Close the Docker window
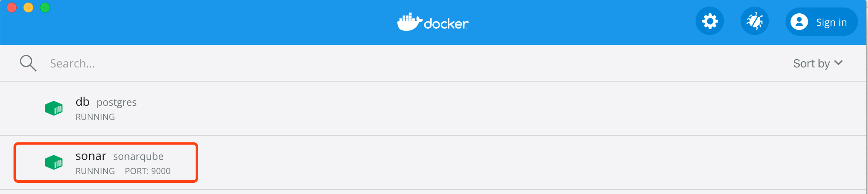The width and height of the screenshot is (868, 194). point(12,7)
